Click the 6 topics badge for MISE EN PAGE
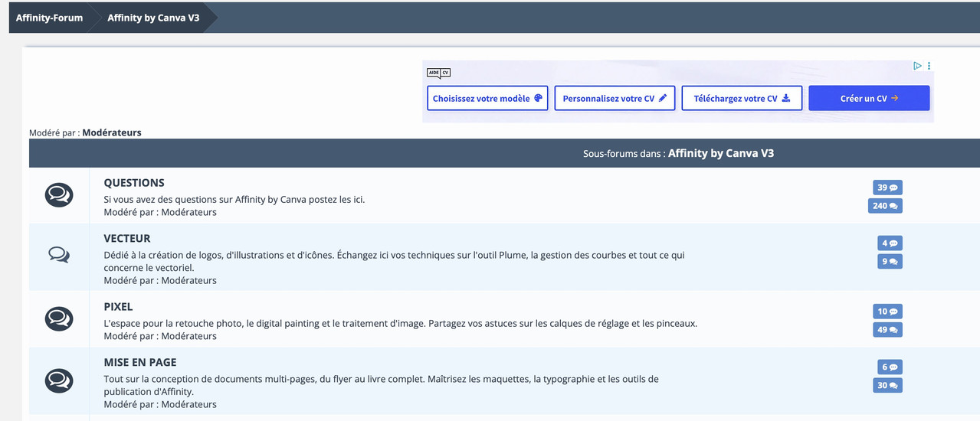Image resolution: width=980 pixels, height=421 pixels. click(890, 367)
